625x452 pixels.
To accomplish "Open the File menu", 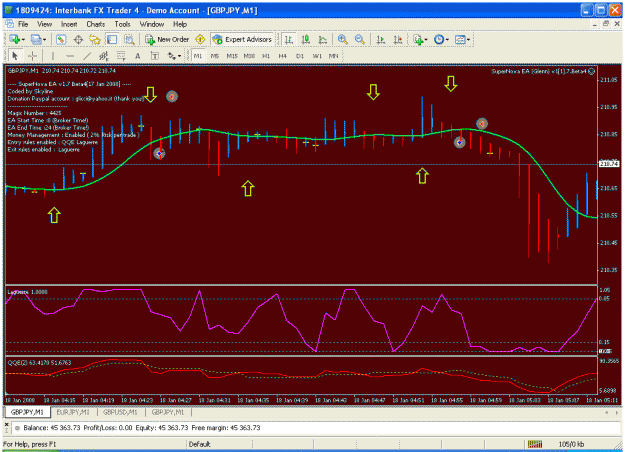I will tap(23, 24).
